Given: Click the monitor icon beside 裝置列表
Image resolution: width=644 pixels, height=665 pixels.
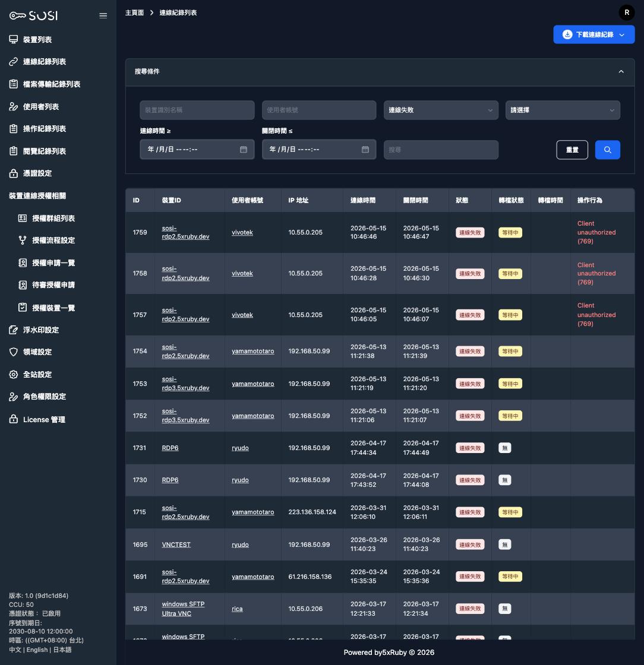Looking at the screenshot, I should [14, 39].
